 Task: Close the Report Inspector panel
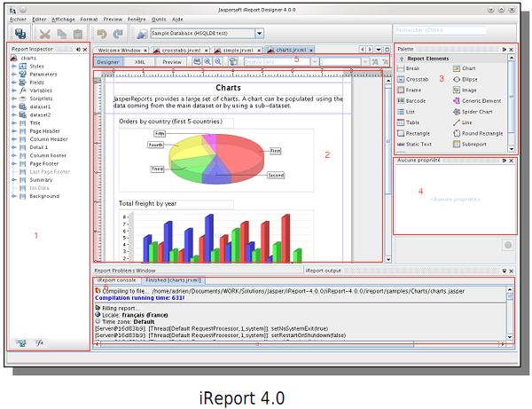point(85,50)
